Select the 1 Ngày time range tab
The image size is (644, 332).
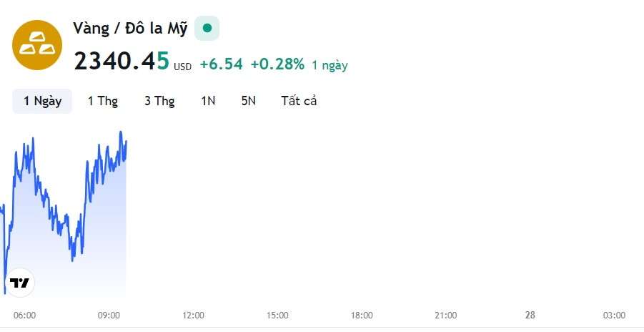pos(42,101)
